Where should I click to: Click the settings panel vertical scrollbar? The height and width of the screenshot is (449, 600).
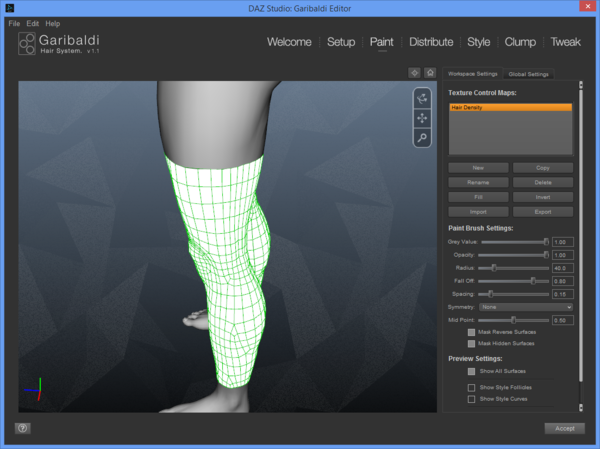tap(581, 235)
